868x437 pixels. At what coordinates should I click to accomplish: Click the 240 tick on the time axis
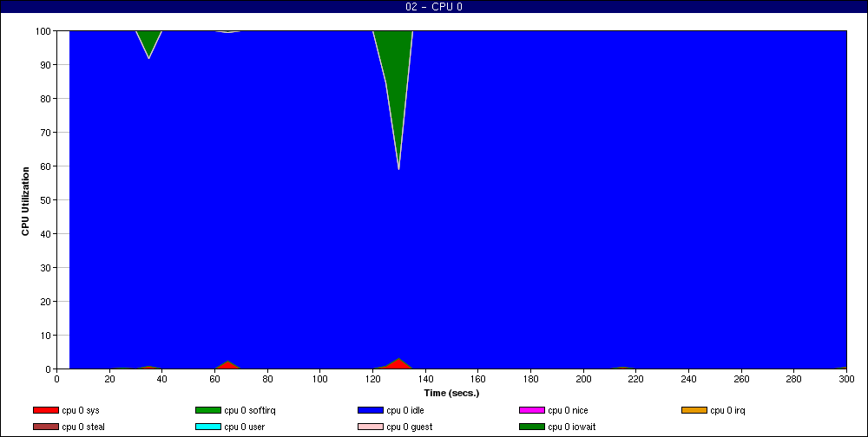(688, 379)
